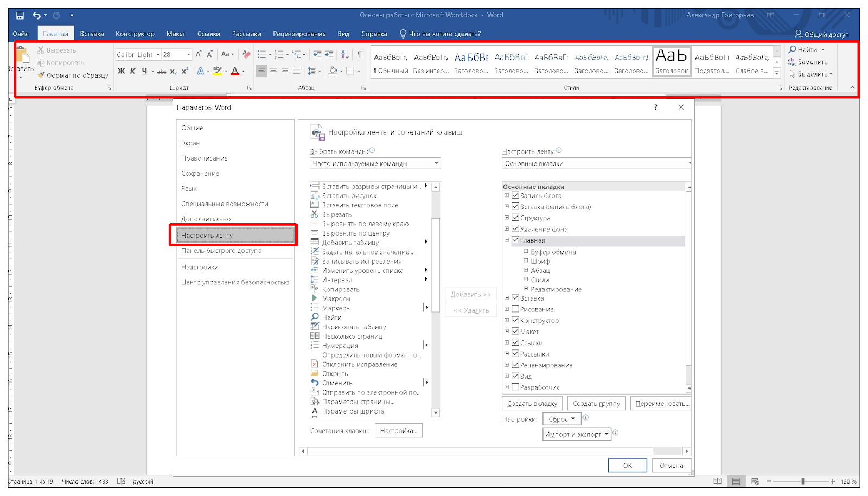The image size is (868, 496).
Task: Click the Undo arrow icon
Action: pyautogui.click(x=36, y=15)
